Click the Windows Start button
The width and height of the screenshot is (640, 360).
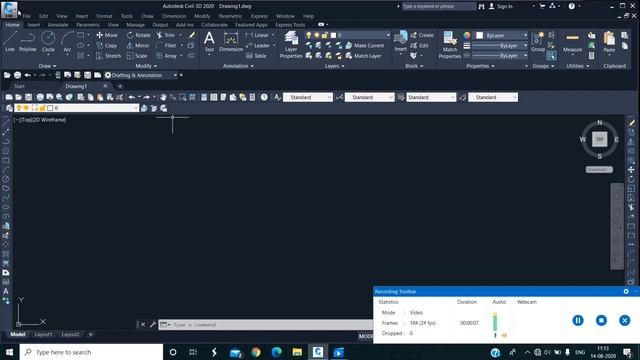[9, 352]
